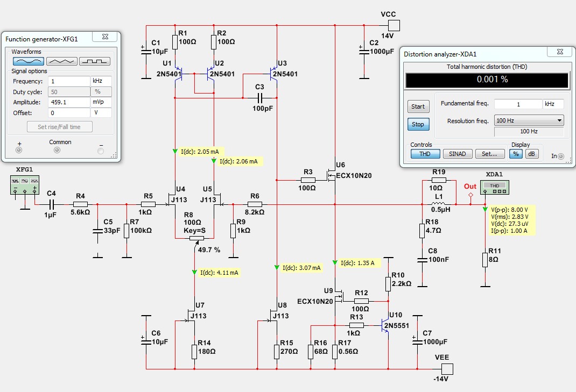Select resistor R3 100Ω

(308, 180)
